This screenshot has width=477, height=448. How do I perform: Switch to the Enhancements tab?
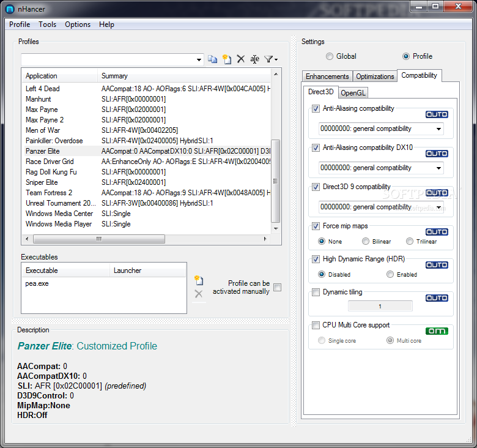click(x=327, y=77)
